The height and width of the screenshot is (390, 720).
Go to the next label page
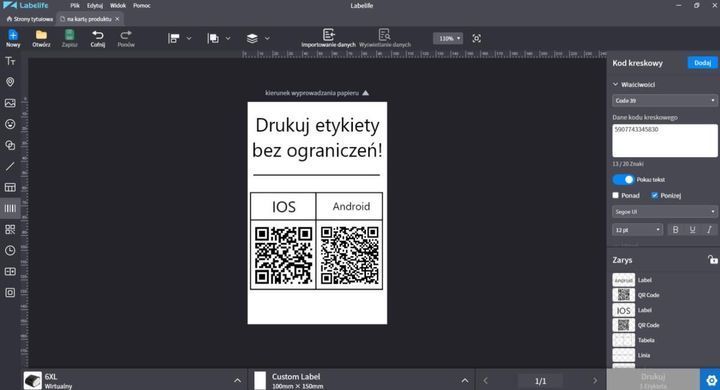point(595,381)
